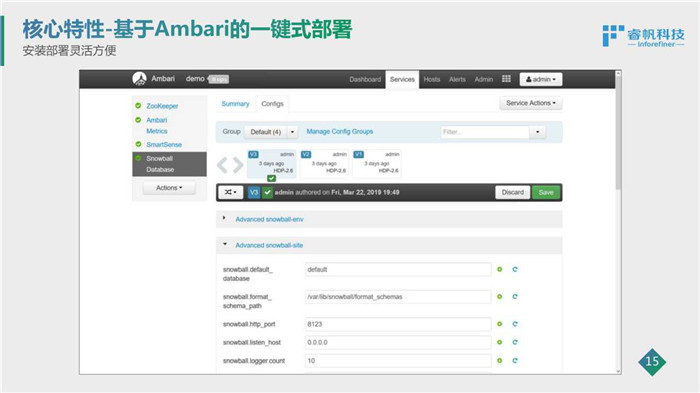Viewport: 700px width, 393px height.
Task: Go to previous config version arrow
Action: coord(222,165)
